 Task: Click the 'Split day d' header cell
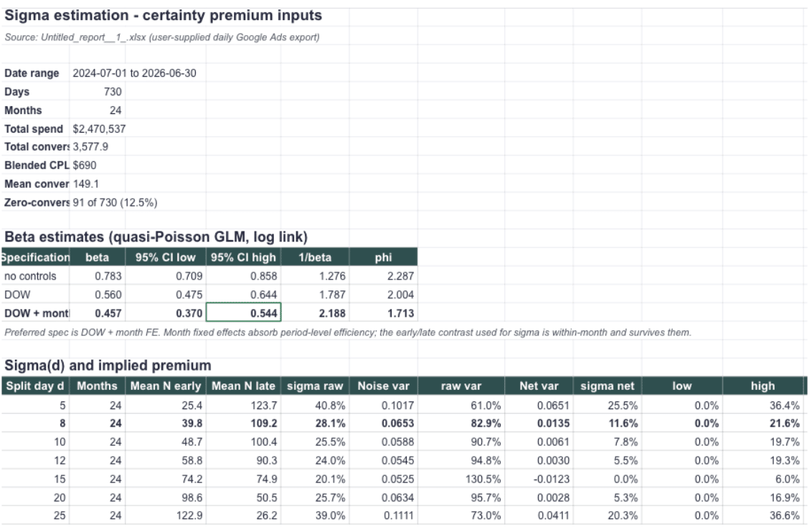35,386
